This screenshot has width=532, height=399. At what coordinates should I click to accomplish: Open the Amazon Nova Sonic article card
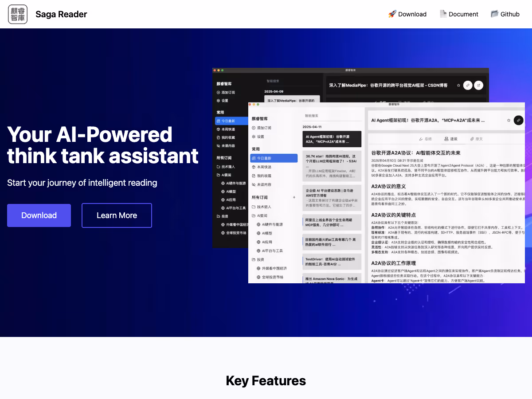[332, 278]
